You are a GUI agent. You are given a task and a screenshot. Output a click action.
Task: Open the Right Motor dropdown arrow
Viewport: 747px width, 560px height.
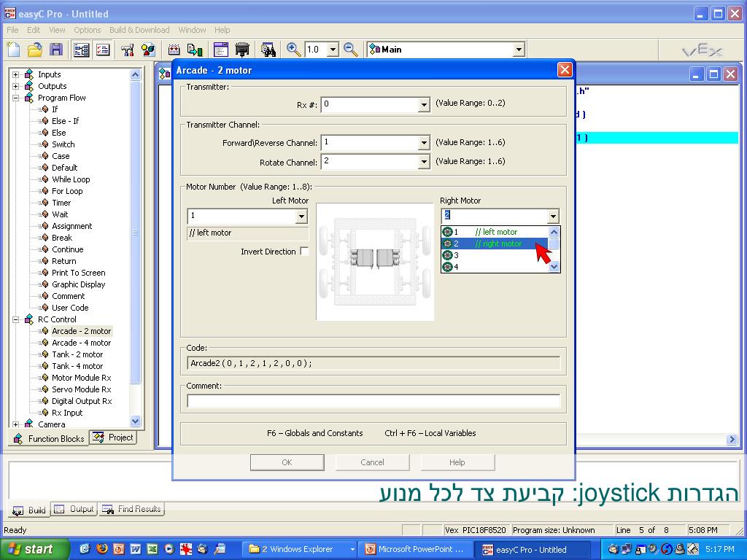pos(553,217)
